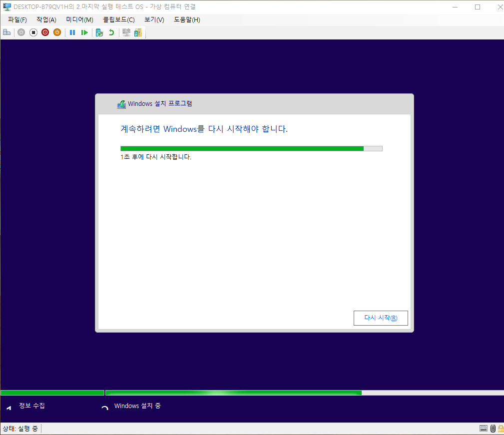
Task: Open the 미디어(M) menu
Action: click(x=80, y=20)
